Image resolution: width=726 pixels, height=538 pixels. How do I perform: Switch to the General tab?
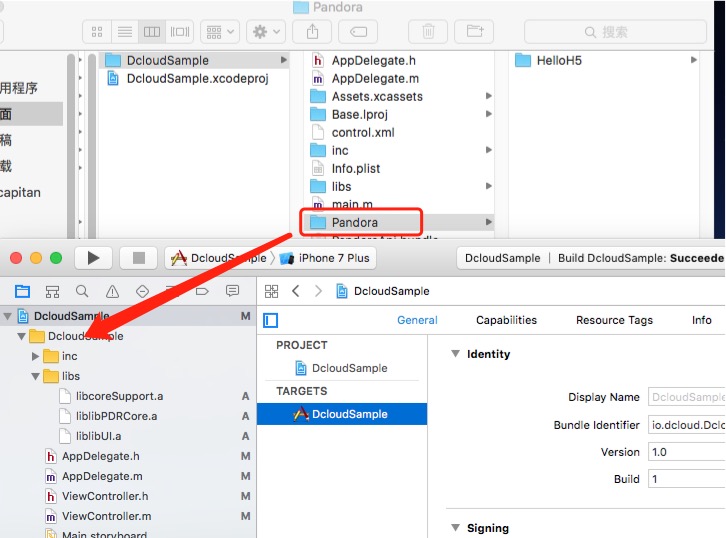(x=417, y=320)
